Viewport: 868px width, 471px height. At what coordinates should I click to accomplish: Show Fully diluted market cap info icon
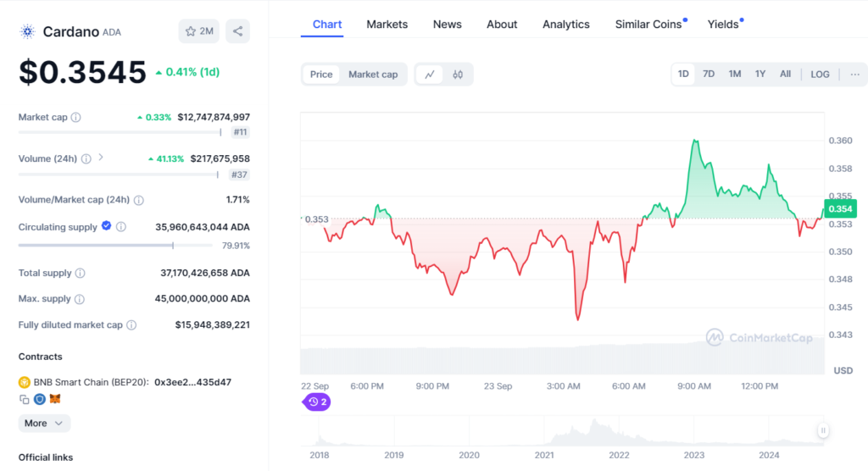[131, 325]
